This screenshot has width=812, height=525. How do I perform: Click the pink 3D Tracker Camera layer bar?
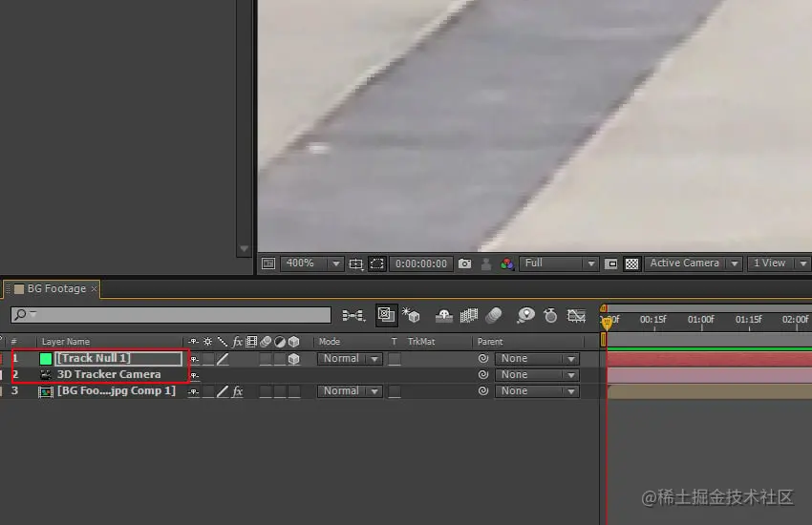click(x=709, y=375)
